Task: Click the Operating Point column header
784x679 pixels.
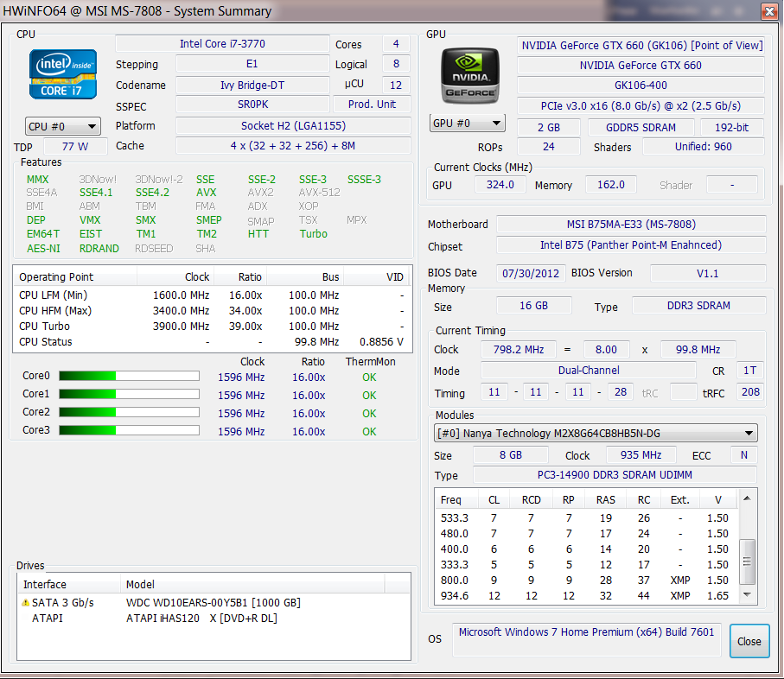Action: click(75, 276)
